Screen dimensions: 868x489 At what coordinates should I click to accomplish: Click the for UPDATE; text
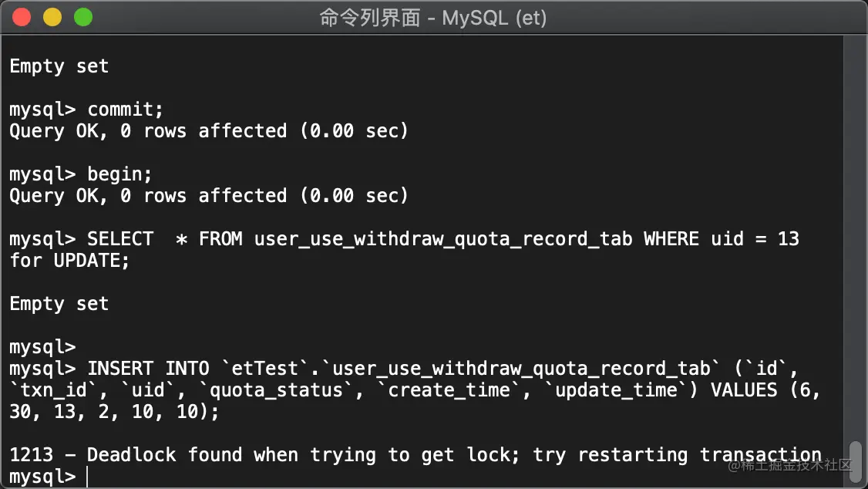coord(69,260)
